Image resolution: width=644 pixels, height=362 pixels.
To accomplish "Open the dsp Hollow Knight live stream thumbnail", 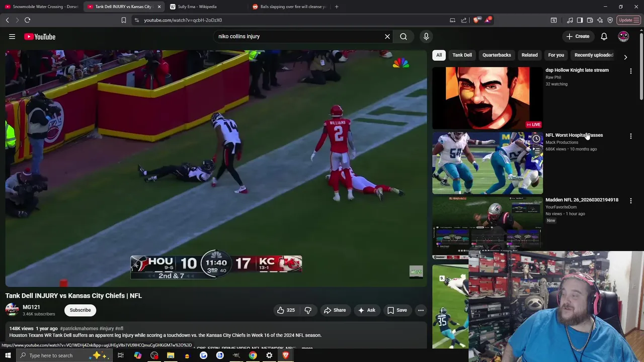I will 488,98.
